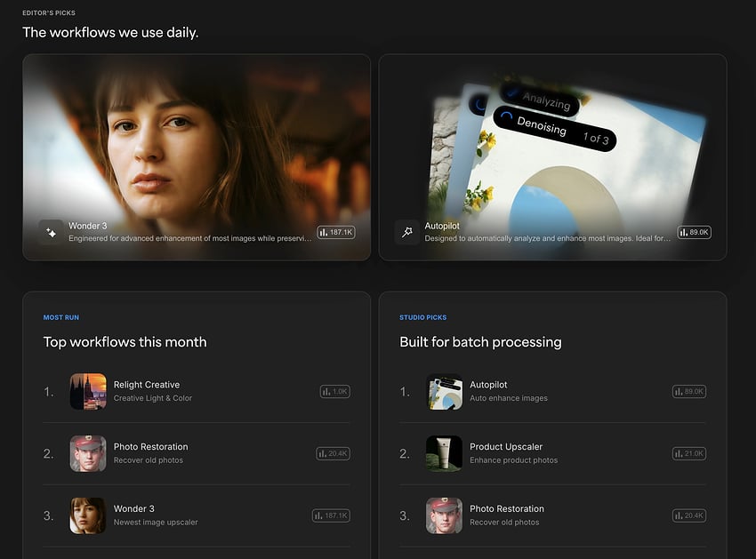Open the Autopilot featured card image
The image size is (756, 559).
coord(553,157)
